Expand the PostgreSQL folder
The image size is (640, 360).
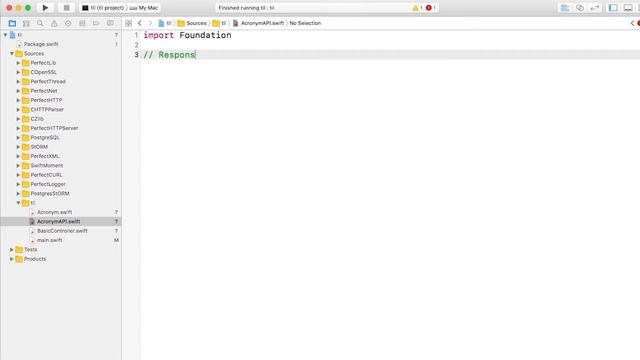pyautogui.click(x=18, y=138)
